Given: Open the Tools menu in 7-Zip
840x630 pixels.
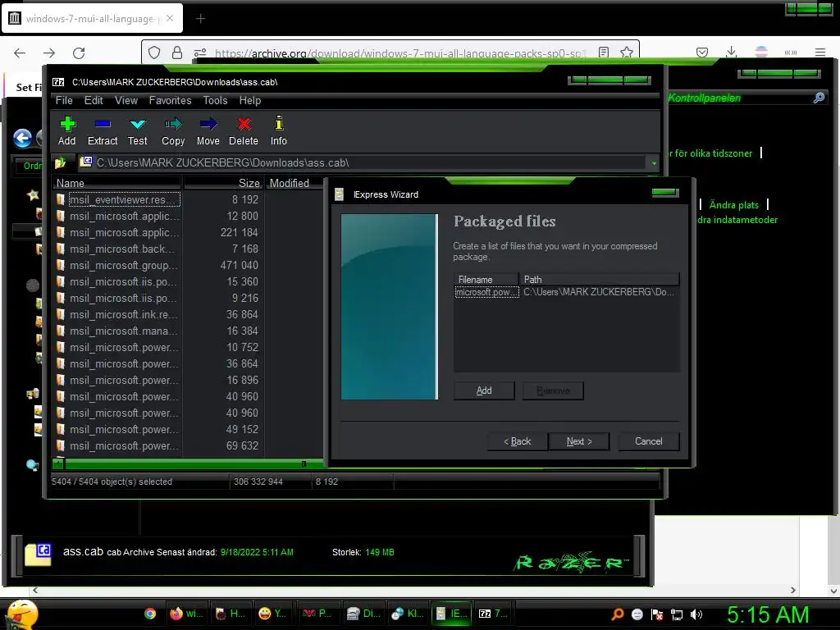Looking at the screenshot, I should pos(216,100).
